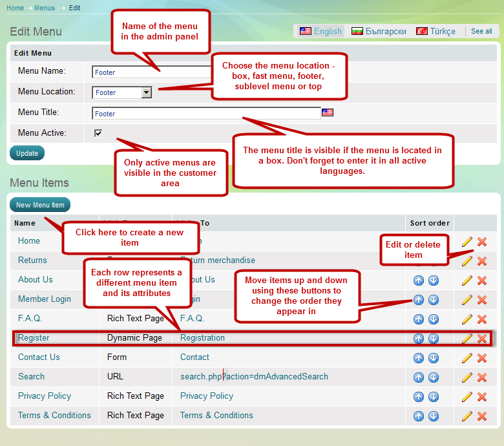
Task: Move F.A.Q. item up in order
Action: pos(419,319)
